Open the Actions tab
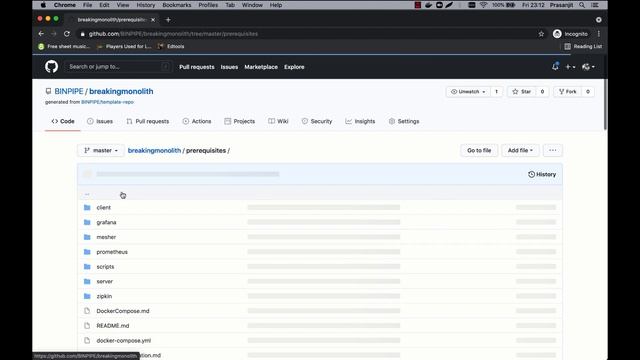 [x=197, y=121]
